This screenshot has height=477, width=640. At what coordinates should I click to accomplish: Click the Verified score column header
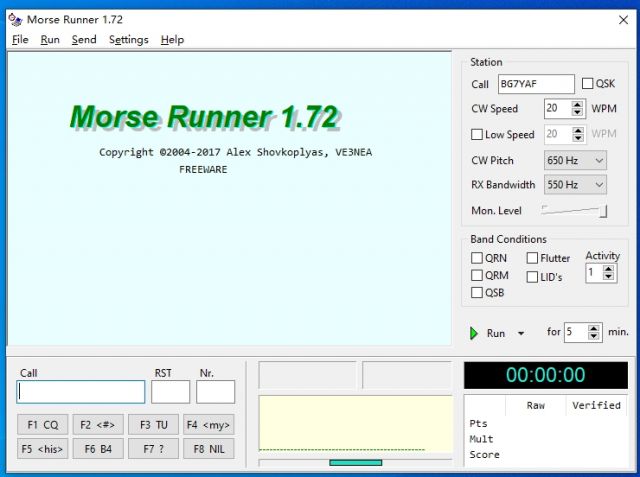[596, 405]
